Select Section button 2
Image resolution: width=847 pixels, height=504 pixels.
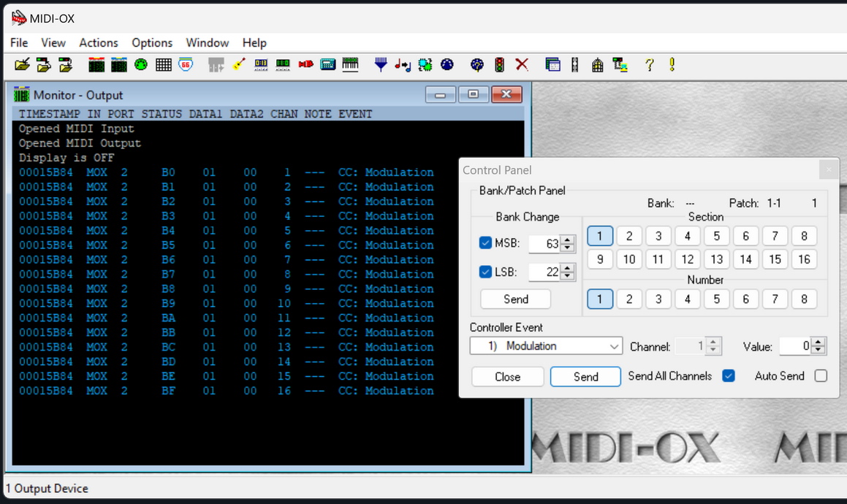(x=629, y=236)
